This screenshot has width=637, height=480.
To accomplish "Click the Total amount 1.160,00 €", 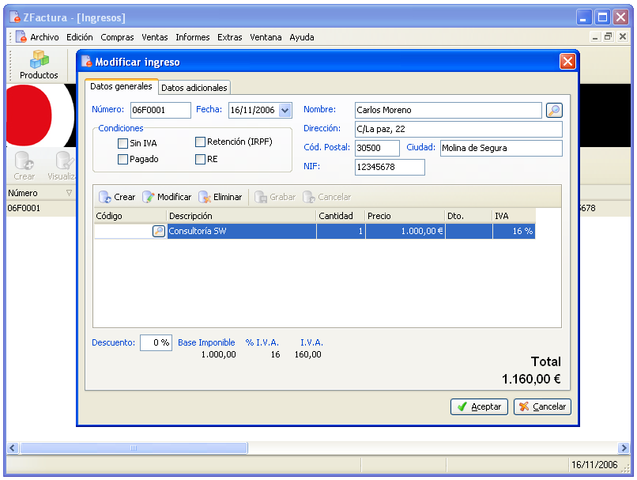I will click(531, 379).
